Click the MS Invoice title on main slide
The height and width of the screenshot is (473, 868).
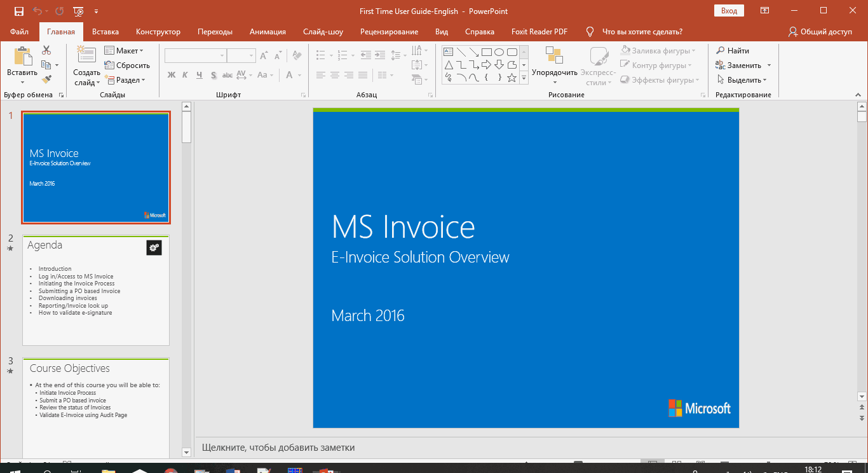pyautogui.click(x=403, y=227)
